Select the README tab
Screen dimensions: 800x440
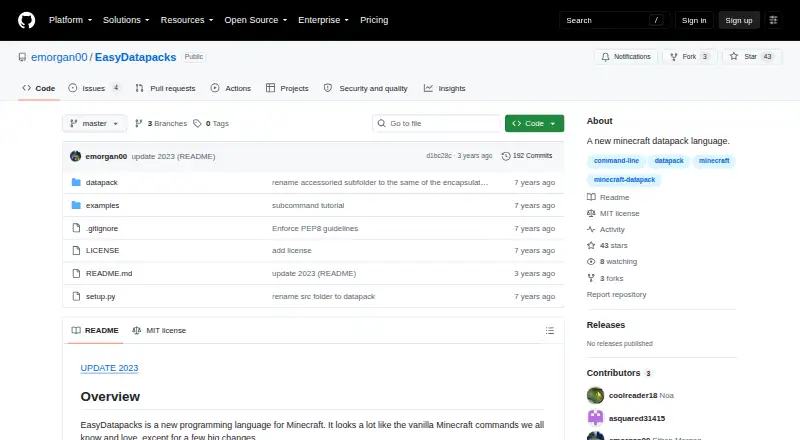click(95, 331)
